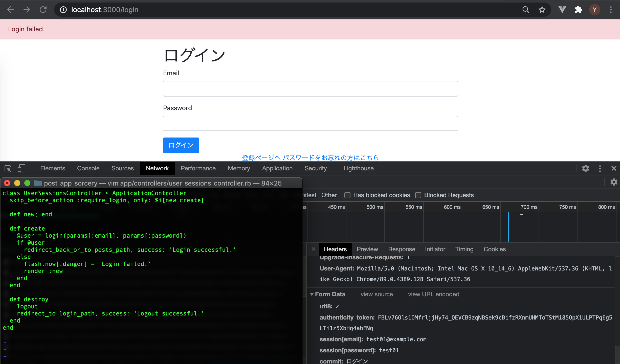
Task: Close the DevTools panel
Action: pyautogui.click(x=614, y=168)
